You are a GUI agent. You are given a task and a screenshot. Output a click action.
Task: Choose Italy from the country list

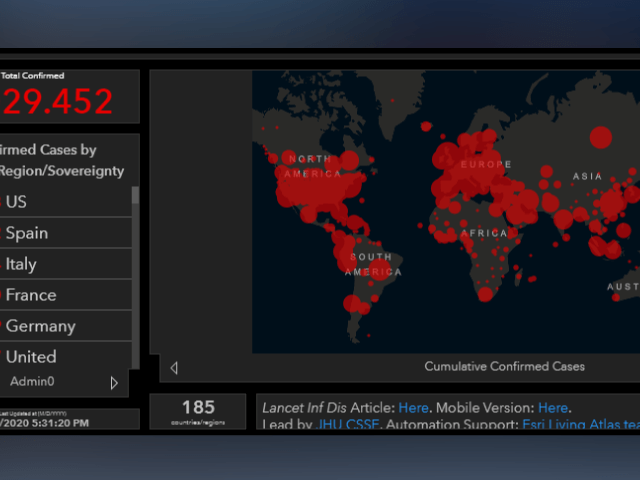60,264
